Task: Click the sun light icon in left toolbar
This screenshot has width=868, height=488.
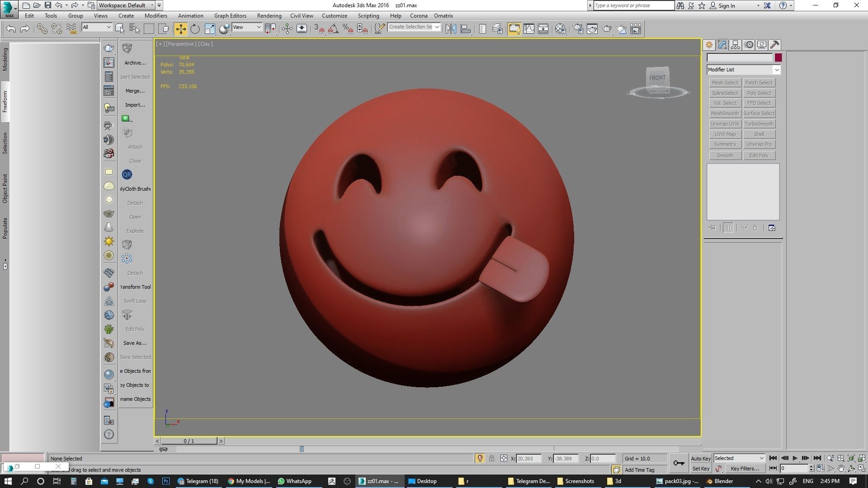Action: [109, 241]
